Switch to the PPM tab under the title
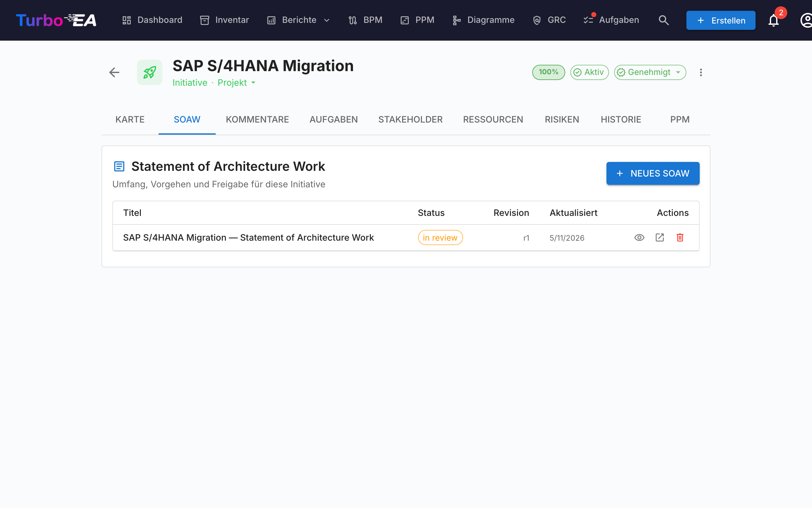 coord(680,120)
